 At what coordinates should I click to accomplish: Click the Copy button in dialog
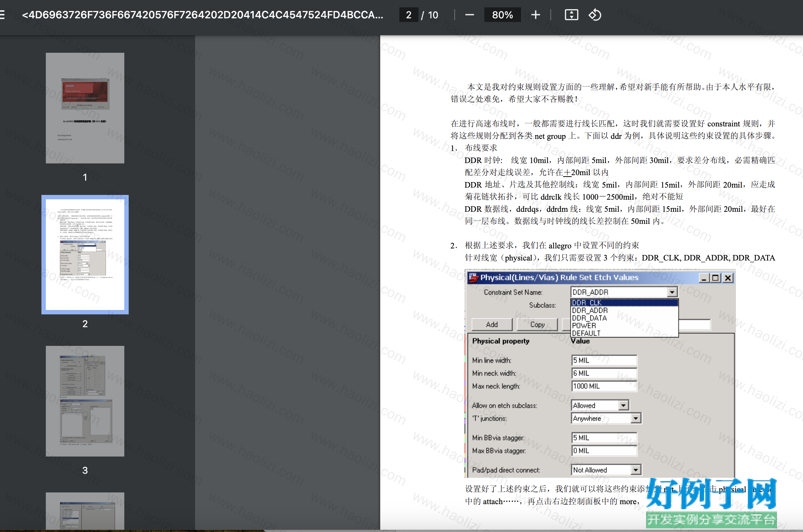[537, 324]
